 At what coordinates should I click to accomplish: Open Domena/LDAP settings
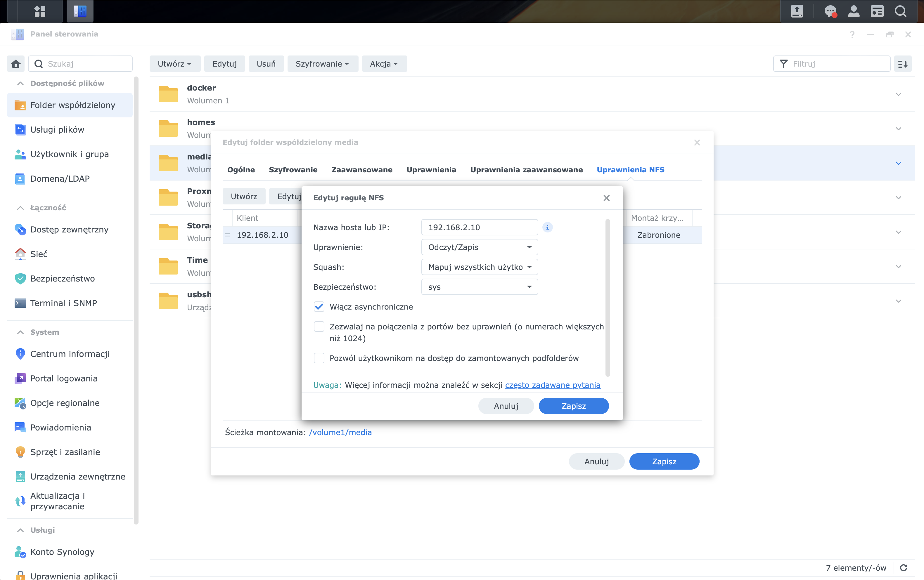pyautogui.click(x=70, y=179)
